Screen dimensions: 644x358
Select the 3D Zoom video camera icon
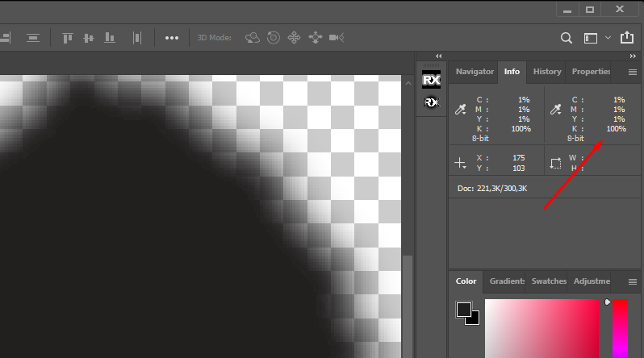pos(337,38)
